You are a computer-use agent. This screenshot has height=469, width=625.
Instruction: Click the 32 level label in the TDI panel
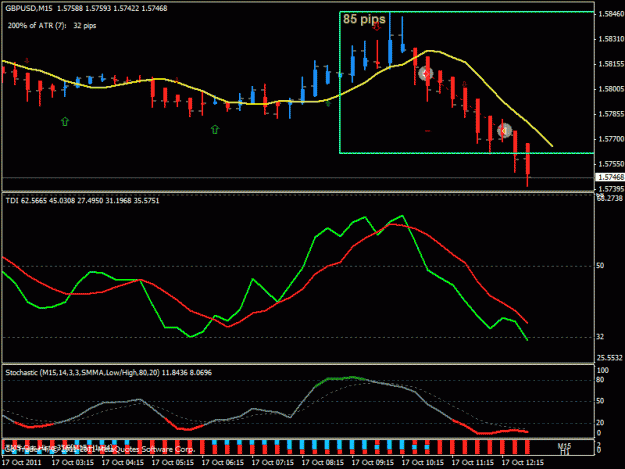[x=600, y=337]
